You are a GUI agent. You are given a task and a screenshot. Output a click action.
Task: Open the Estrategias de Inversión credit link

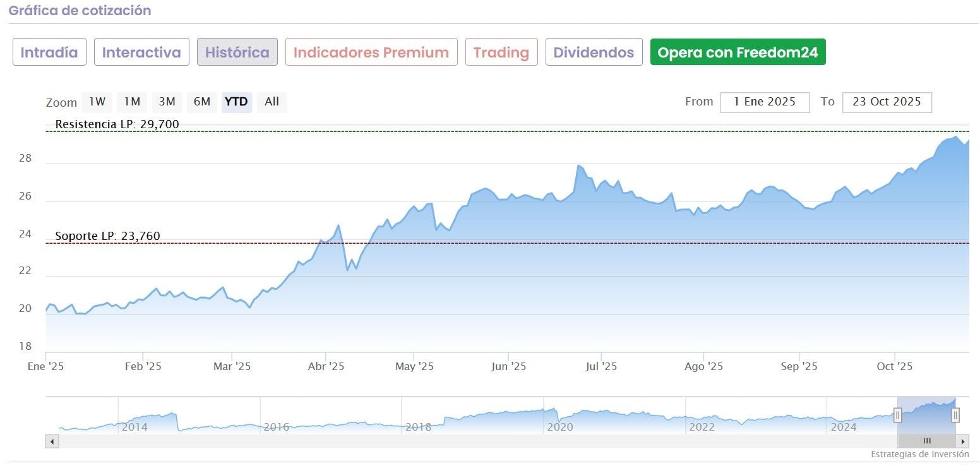tap(919, 455)
